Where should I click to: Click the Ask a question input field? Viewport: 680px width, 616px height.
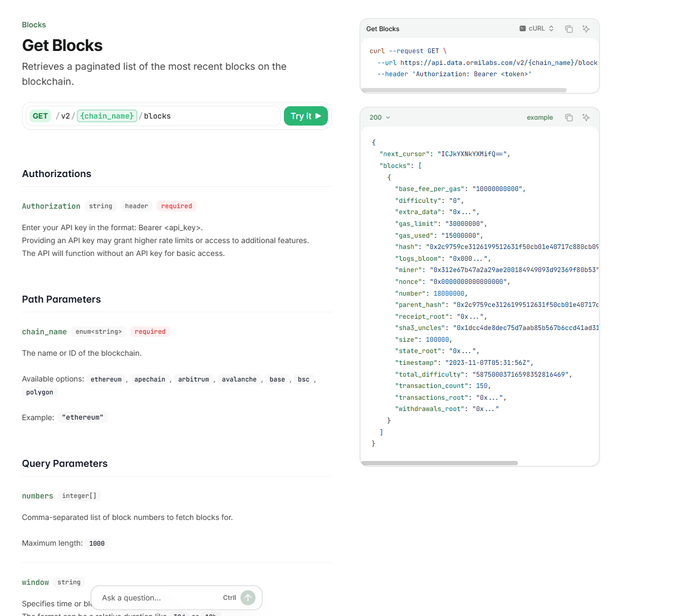click(150, 597)
